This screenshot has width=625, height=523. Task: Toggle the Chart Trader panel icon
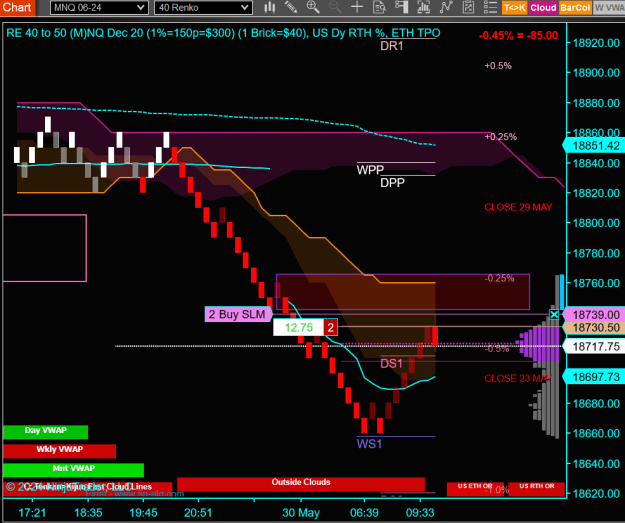click(x=401, y=7)
